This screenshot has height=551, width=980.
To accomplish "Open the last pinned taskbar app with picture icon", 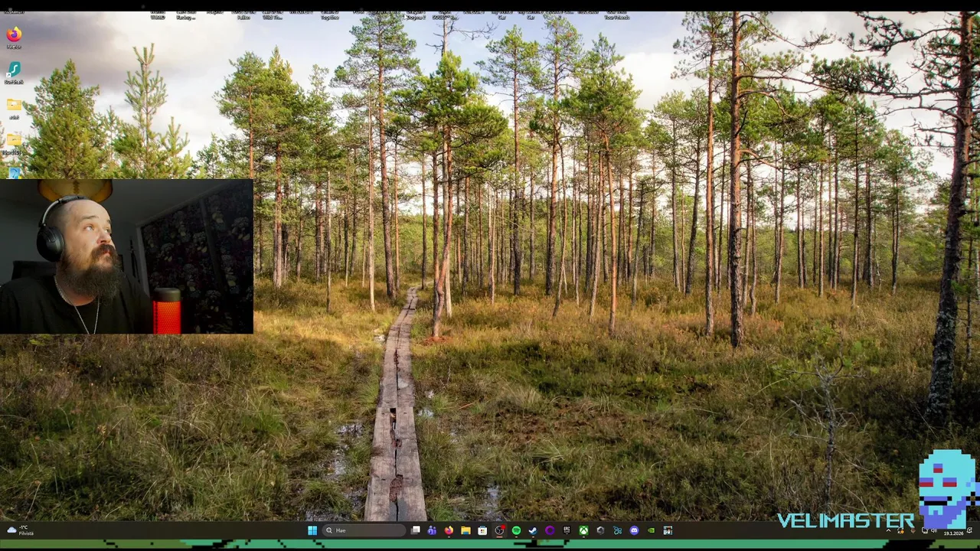I will [668, 530].
